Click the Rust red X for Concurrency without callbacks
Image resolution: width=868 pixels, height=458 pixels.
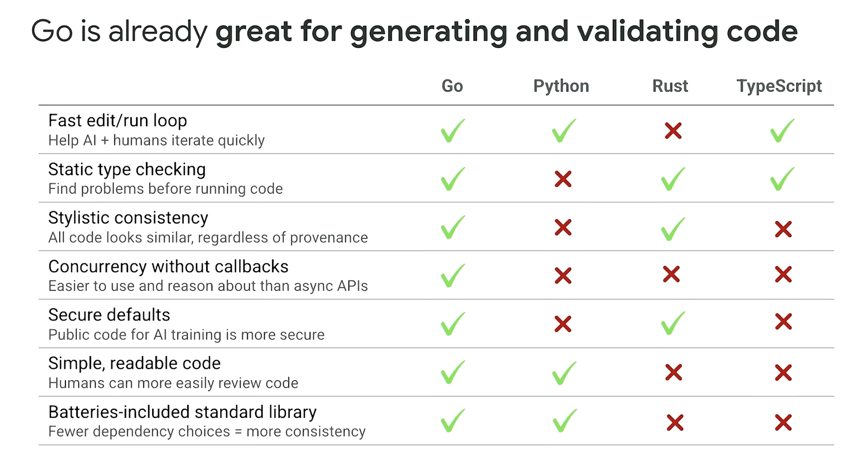(x=671, y=274)
